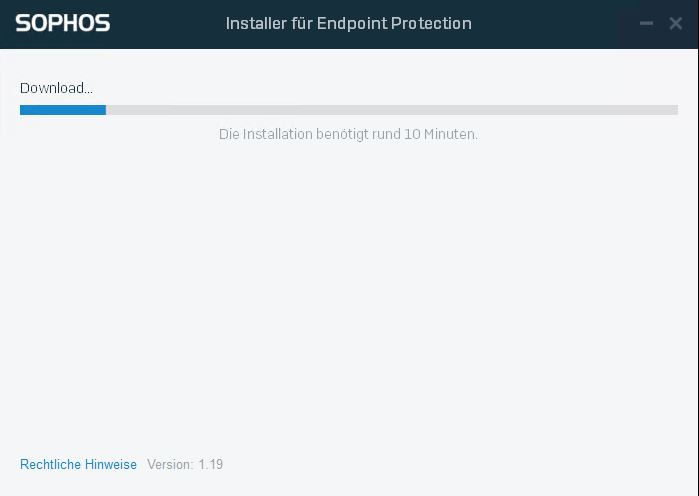
Task: Click the word "Hinweise" in the footer link
Action: [110, 464]
